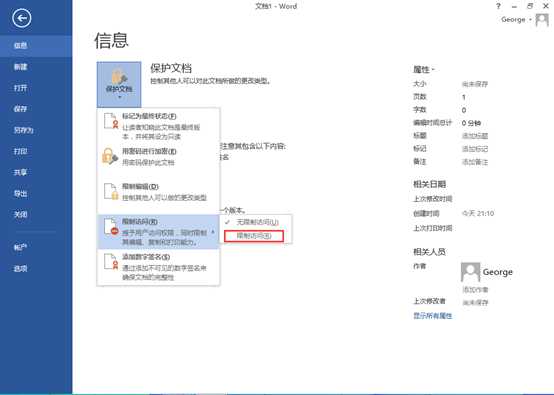Click the George author avatar under 相关人员

pos(470,272)
